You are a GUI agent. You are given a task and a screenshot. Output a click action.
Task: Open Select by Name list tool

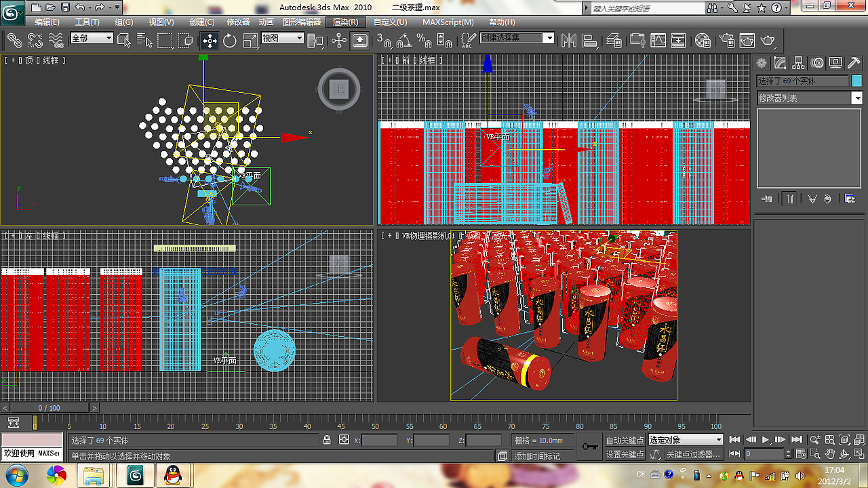pyautogui.click(x=144, y=40)
